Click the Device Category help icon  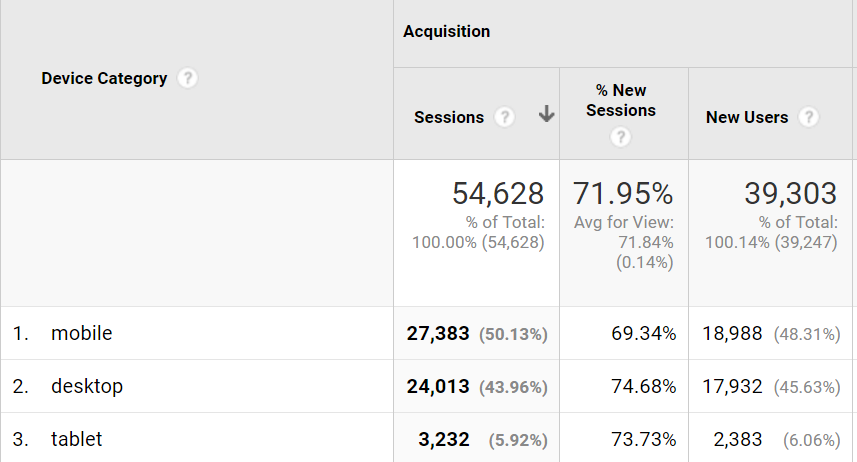click(x=187, y=78)
